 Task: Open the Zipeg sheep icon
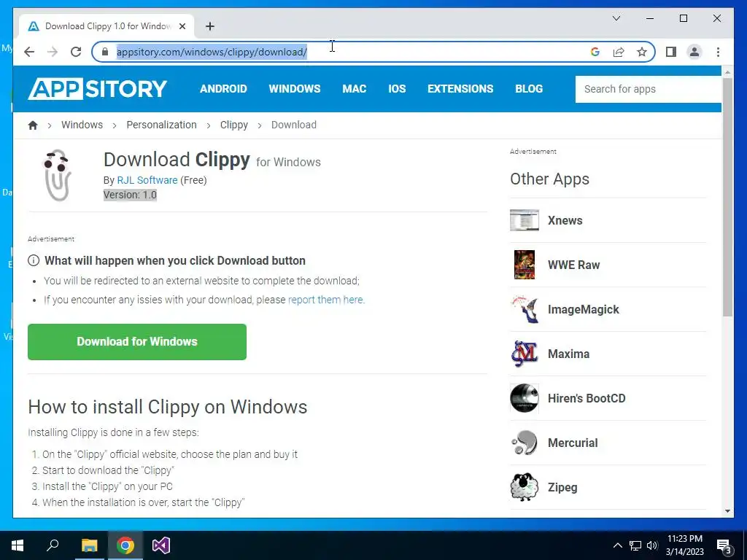point(524,486)
